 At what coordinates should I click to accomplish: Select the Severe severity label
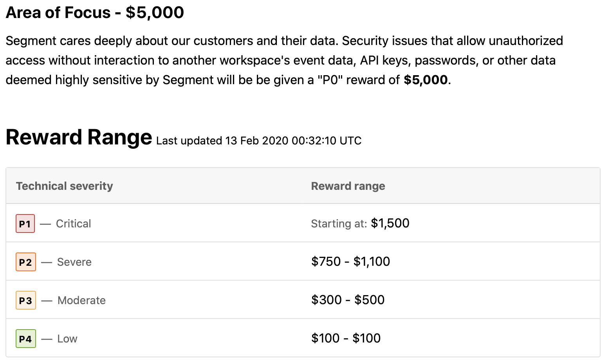pos(74,262)
